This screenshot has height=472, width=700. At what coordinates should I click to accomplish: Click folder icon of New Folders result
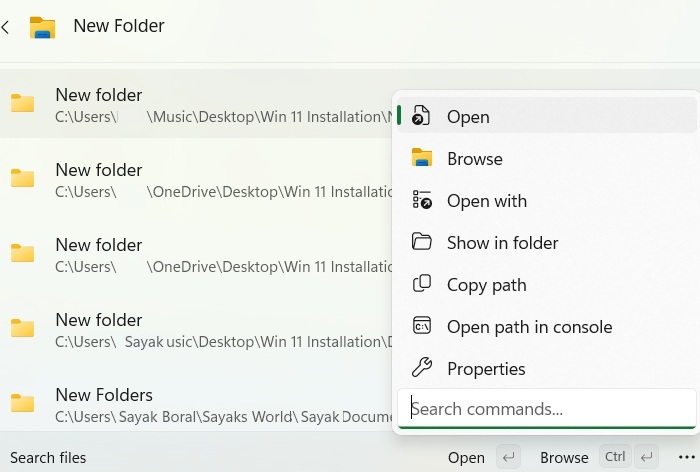point(23,403)
